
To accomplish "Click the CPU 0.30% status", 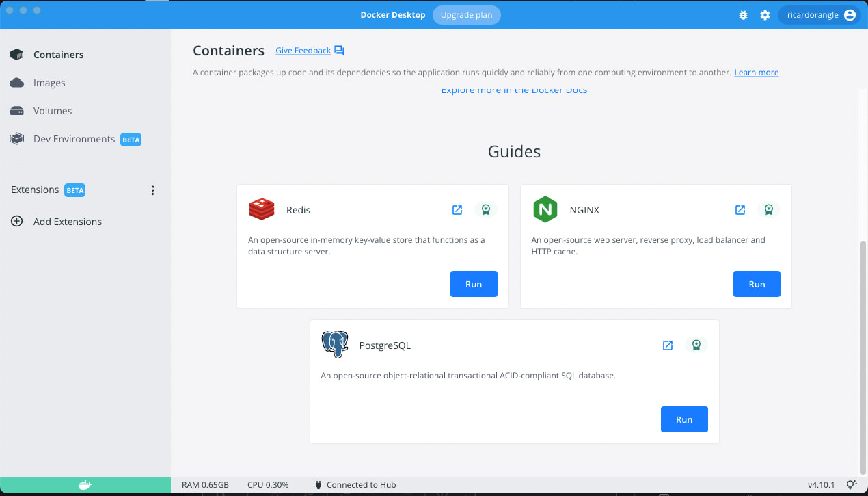I will 268,484.
